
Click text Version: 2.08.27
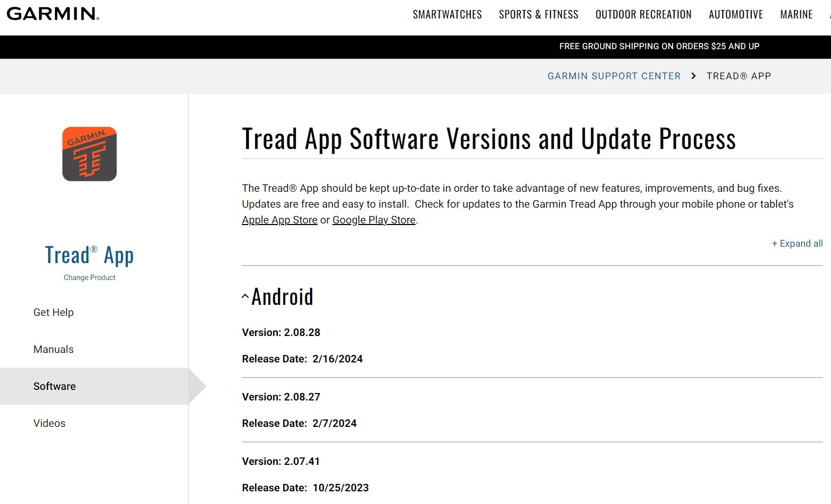(281, 397)
